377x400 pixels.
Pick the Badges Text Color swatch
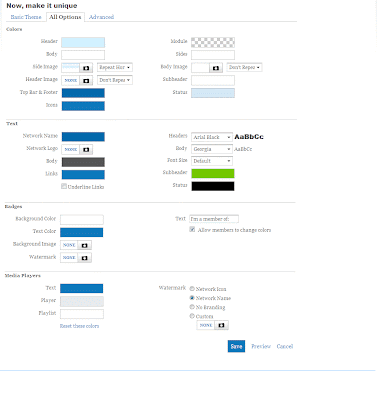pyautogui.click(x=82, y=232)
